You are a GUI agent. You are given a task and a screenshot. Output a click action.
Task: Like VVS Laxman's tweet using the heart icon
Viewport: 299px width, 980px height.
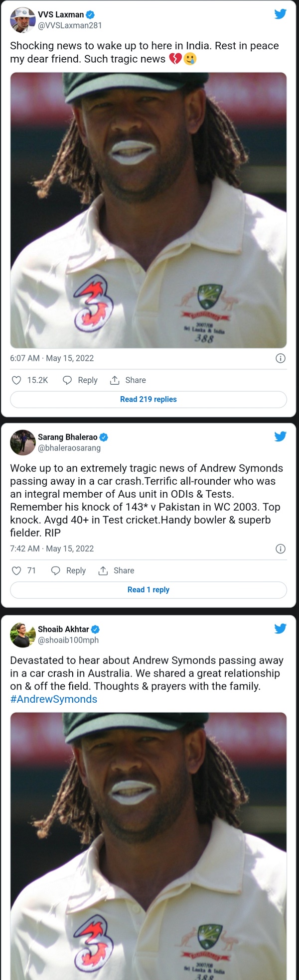pos(17,380)
